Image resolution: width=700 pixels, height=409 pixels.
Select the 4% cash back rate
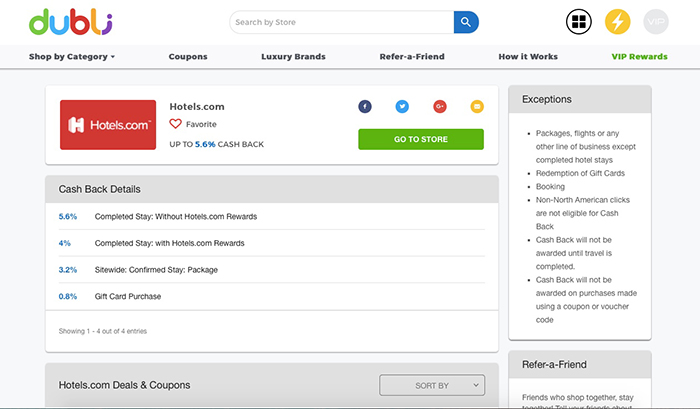click(65, 243)
